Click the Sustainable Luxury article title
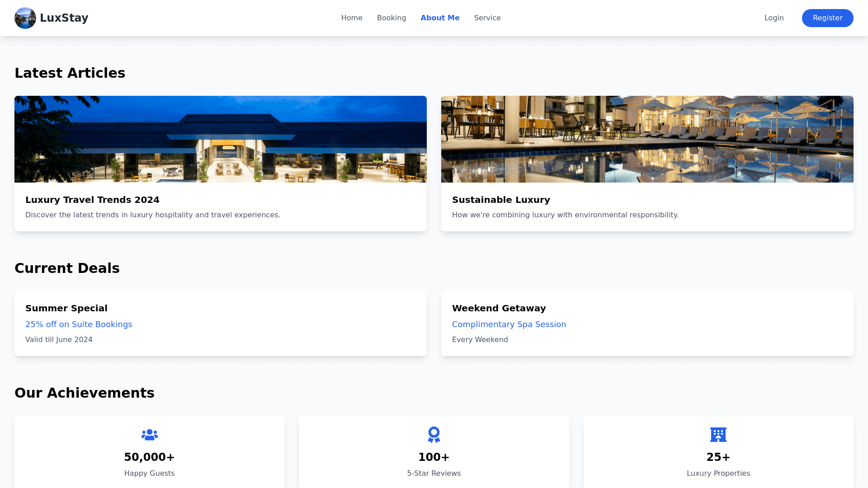 pyautogui.click(x=501, y=200)
